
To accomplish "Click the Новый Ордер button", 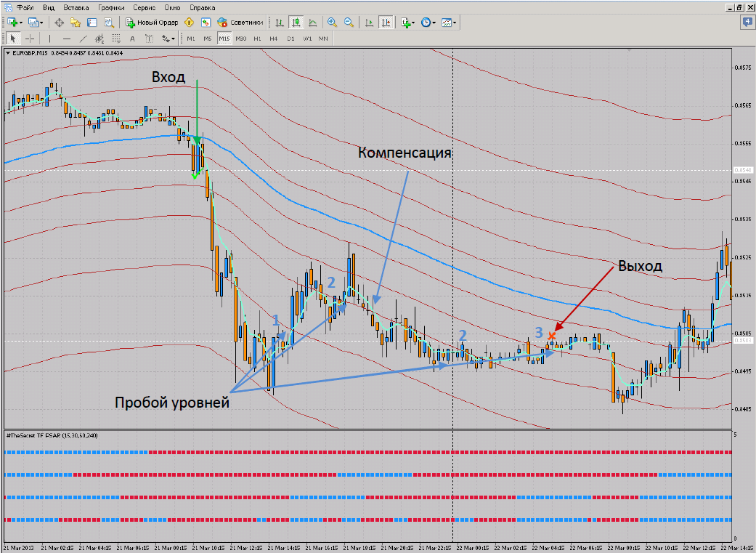I will tap(152, 23).
